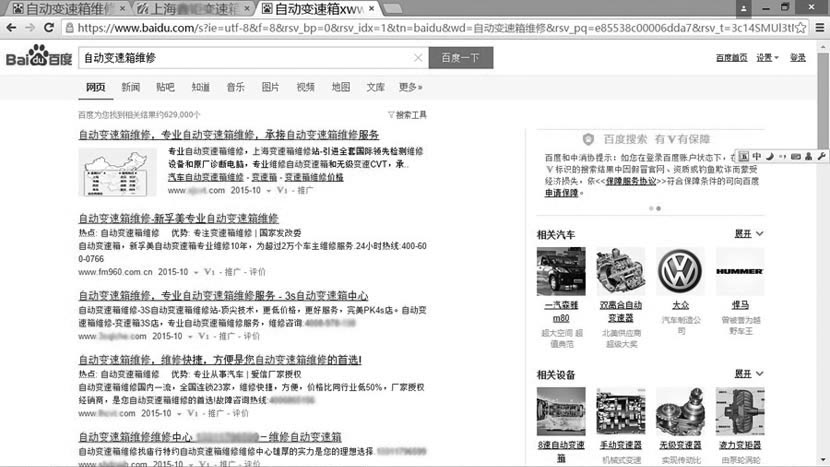
Task: Click the IME moon icon
Action: pyautogui.click(x=770, y=156)
